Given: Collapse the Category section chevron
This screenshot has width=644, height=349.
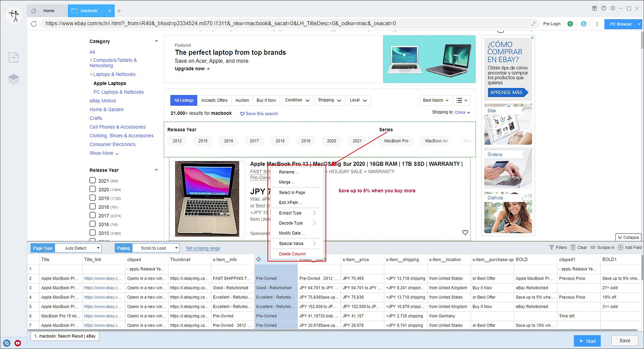Looking at the screenshot, I should (x=156, y=41).
